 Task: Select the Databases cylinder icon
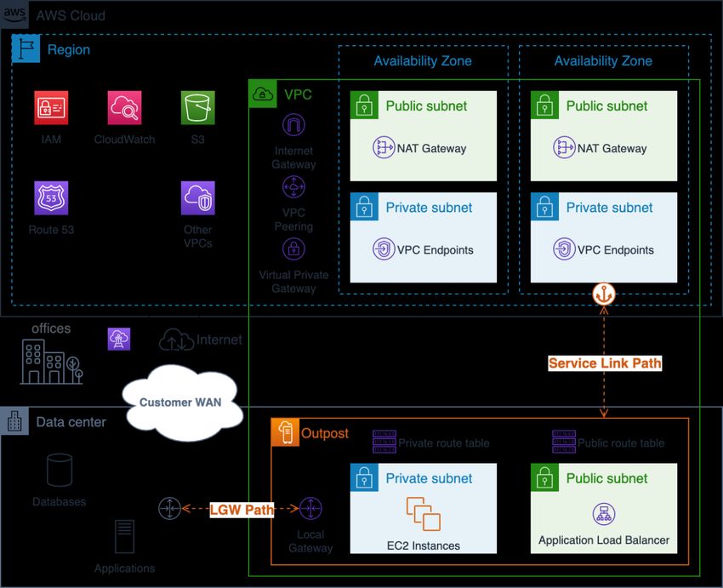coord(60,470)
